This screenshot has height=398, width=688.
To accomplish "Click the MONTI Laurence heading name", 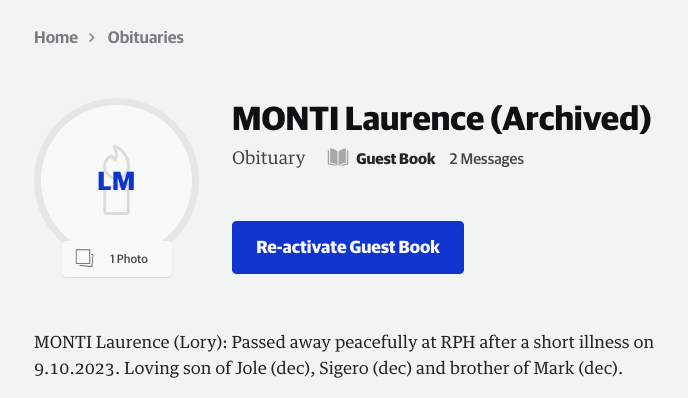I will 358,118.
